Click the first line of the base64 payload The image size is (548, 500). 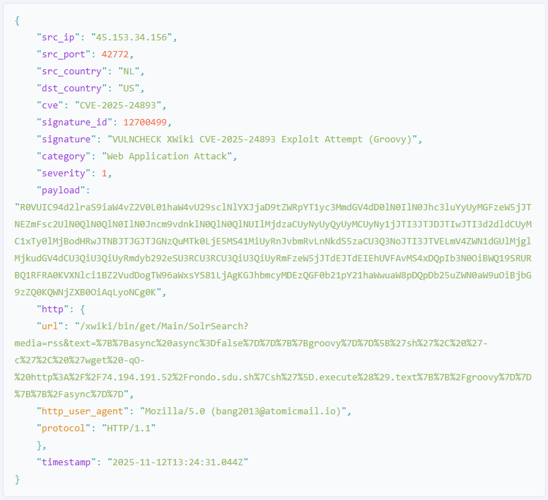(273, 208)
